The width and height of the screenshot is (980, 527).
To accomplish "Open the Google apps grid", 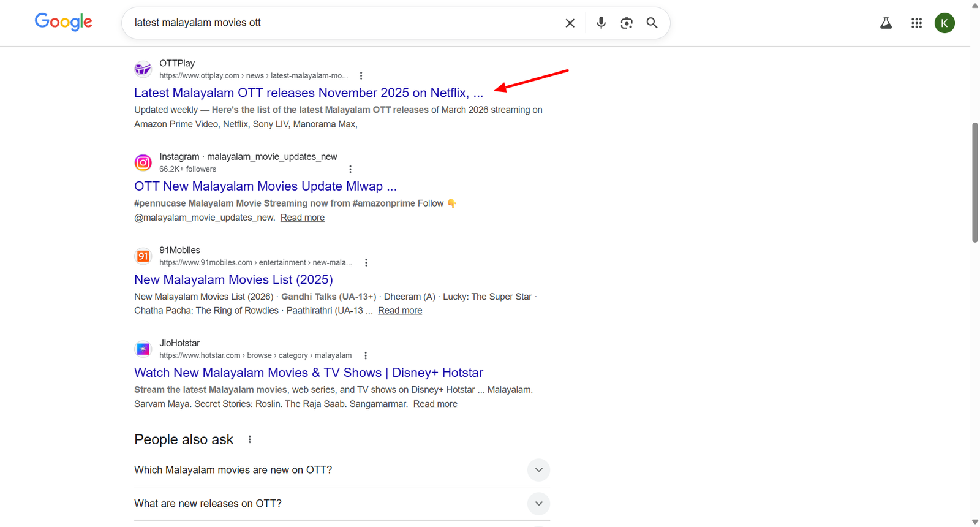I will click(916, 23).
